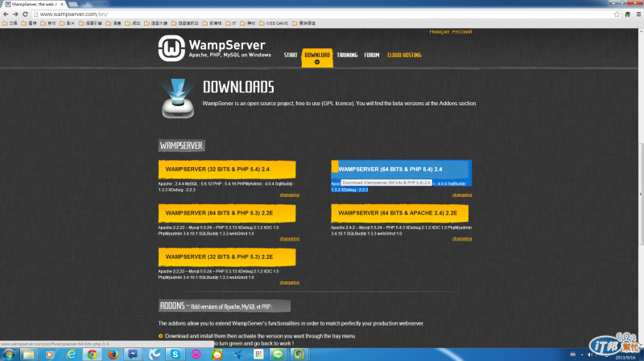Open Skype from the taskbar
The height and width of the screenshot is (361, 644).
coord(175,355)
